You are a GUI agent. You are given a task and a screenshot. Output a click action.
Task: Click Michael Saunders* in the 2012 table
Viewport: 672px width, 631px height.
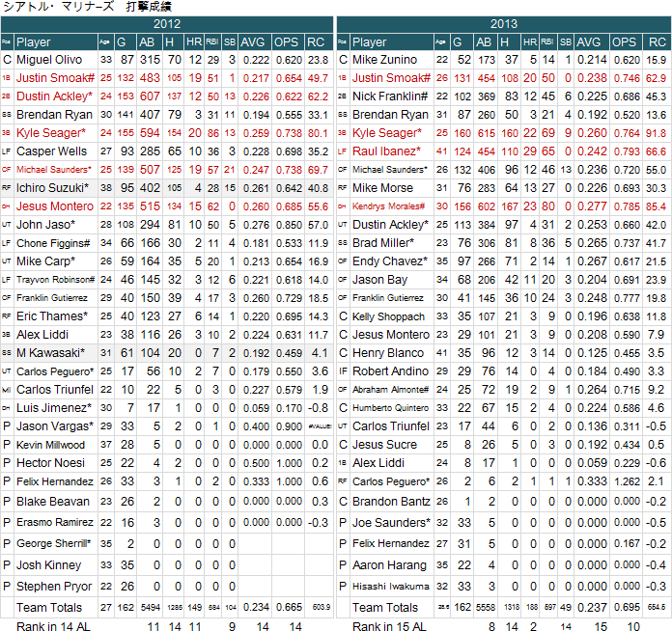pyautogui.click(x=53, y=170)
